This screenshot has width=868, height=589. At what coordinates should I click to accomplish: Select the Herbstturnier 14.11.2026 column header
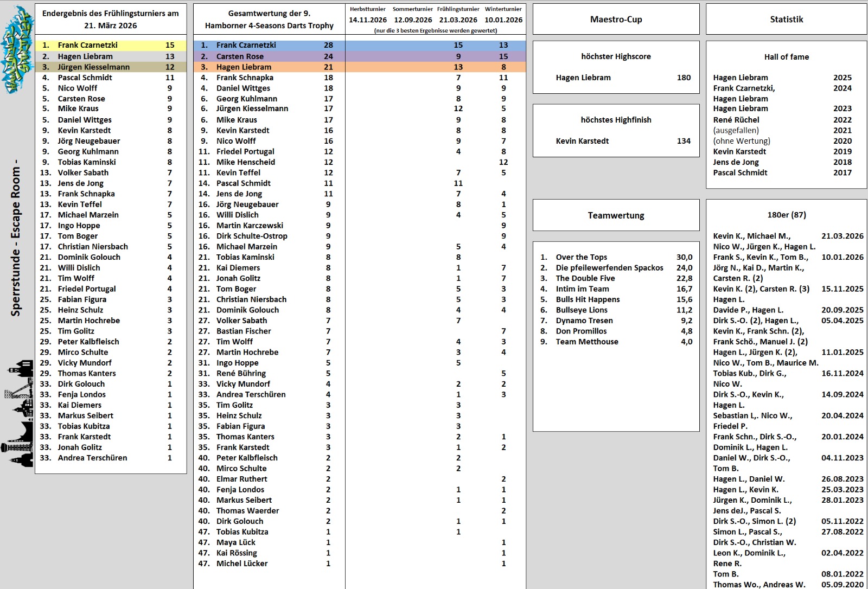pos(368,15)
